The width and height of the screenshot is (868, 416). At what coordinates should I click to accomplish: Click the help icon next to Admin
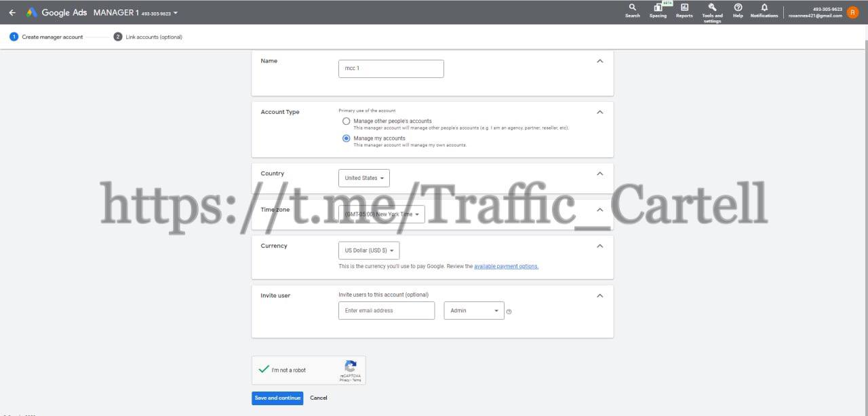509,311
